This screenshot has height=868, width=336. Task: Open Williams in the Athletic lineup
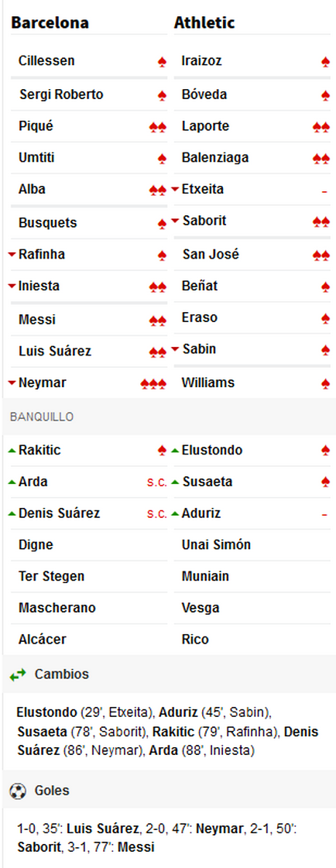(208, 383)
